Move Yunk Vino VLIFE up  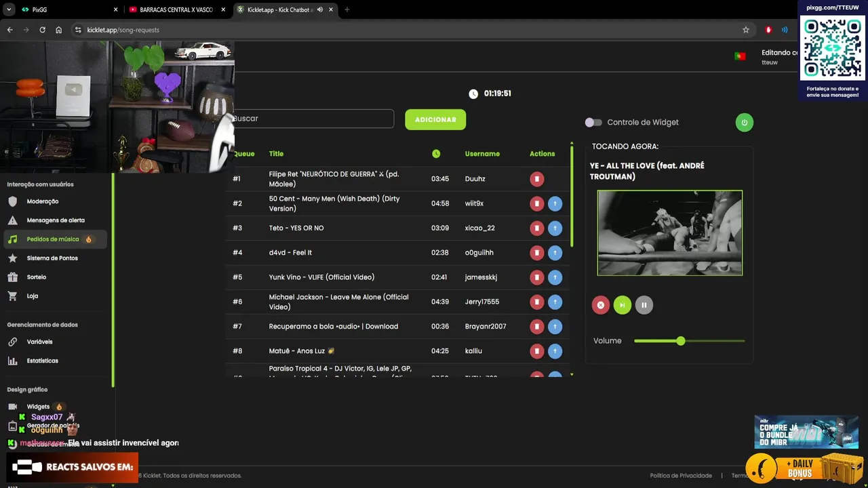555,277
